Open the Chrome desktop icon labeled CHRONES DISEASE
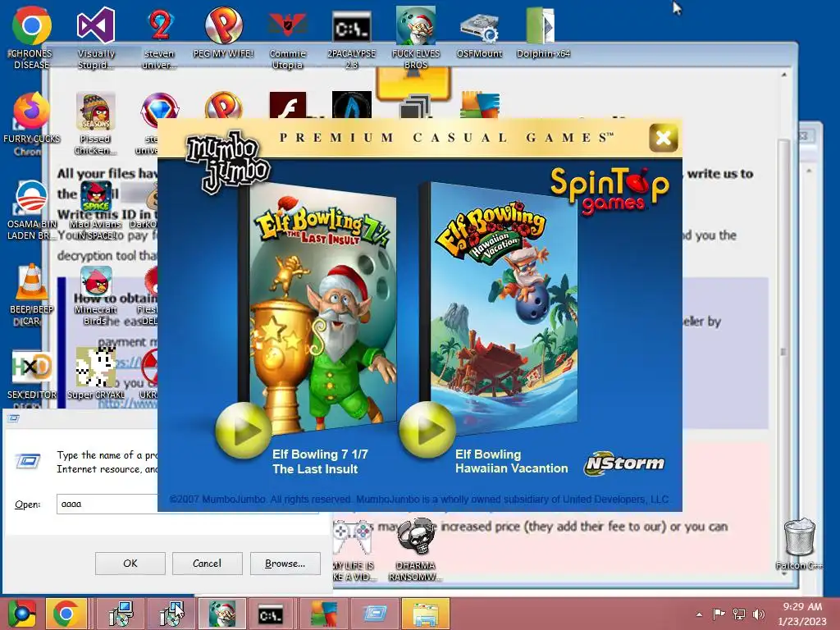Viewport: 840px width, 630px height. point(32,25)
